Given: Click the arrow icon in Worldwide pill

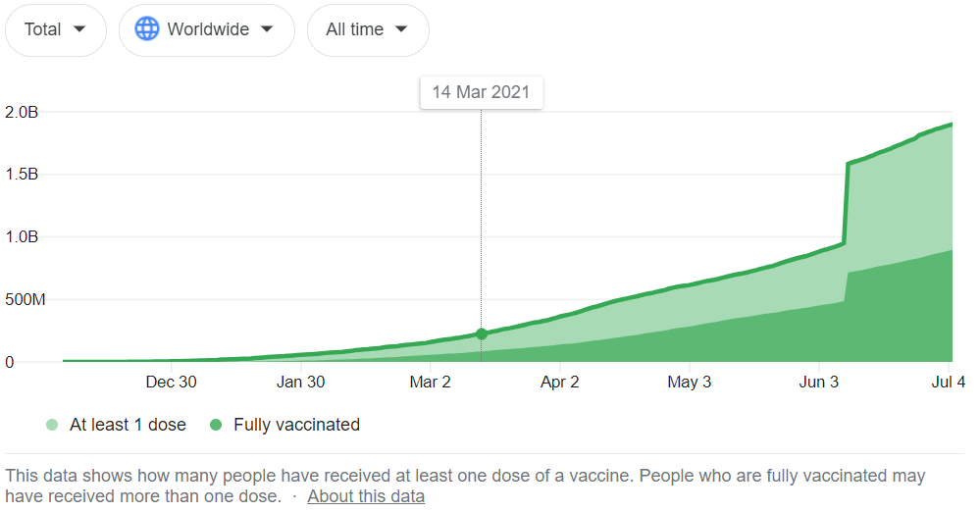Looking at the screenshot, I should pyautogui.click(x=267, y=28).
